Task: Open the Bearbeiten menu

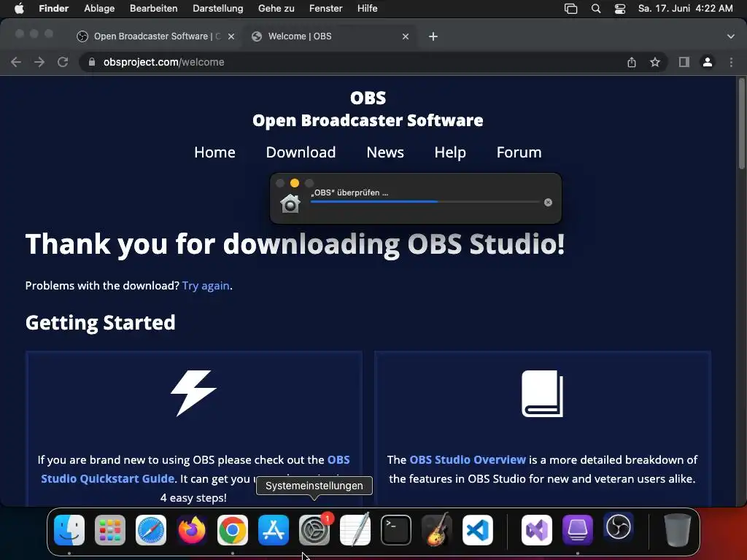Action: pyautogui.click(x=153, y=9)
